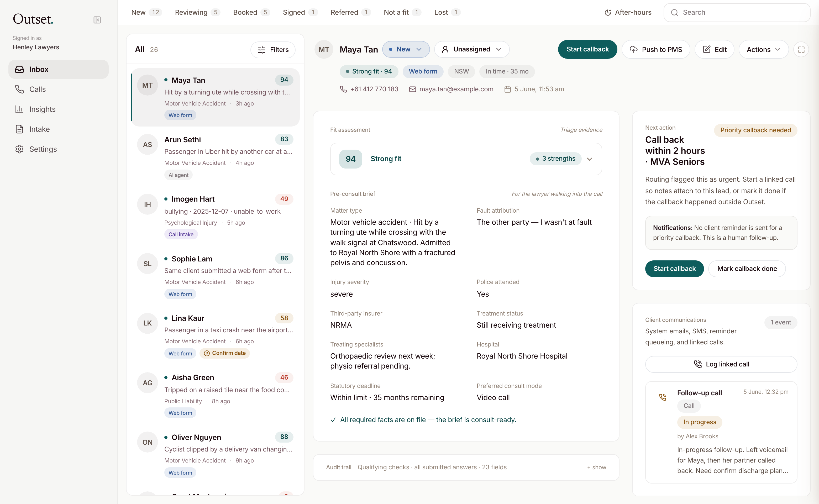Open Aisha Green lead

(215, 395)
